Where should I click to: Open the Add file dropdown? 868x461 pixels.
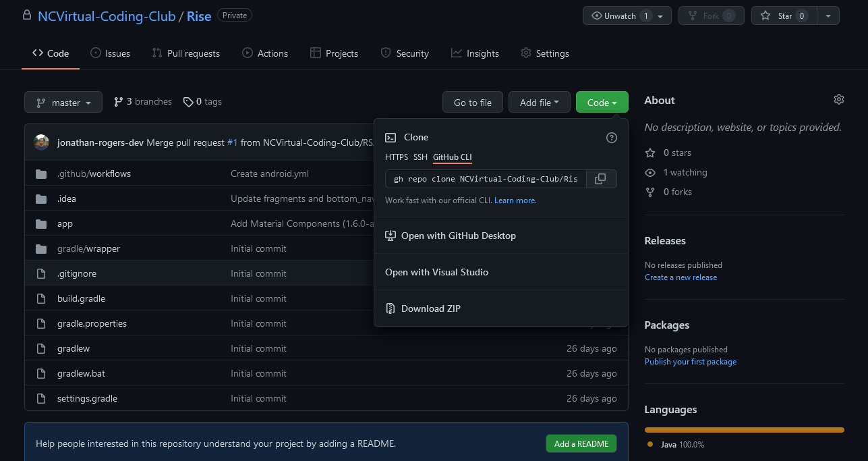[540, 102]
